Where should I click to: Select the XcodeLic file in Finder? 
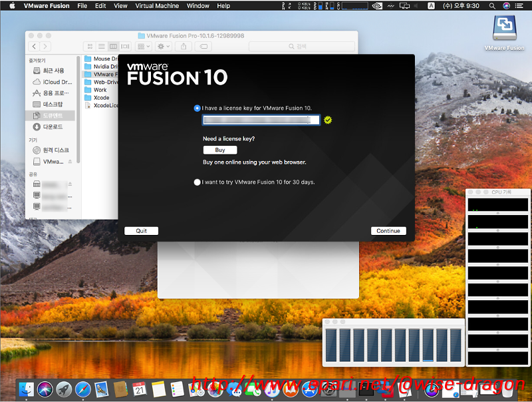point(101,106)
